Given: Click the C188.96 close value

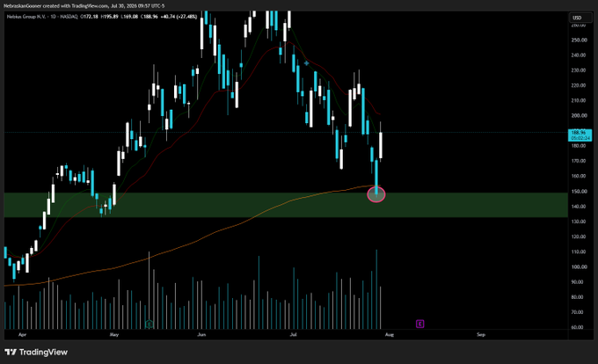Looking at the screenshot, I should [149, 17].
